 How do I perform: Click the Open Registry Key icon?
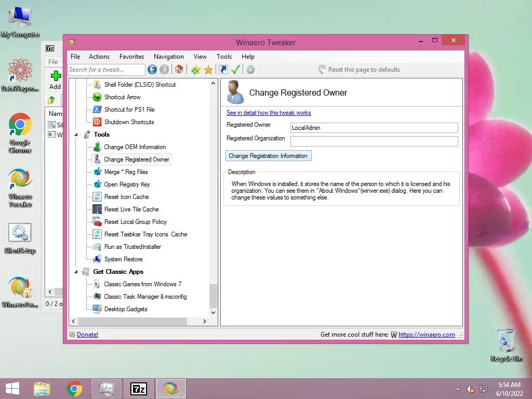click(x=97, y=184)
